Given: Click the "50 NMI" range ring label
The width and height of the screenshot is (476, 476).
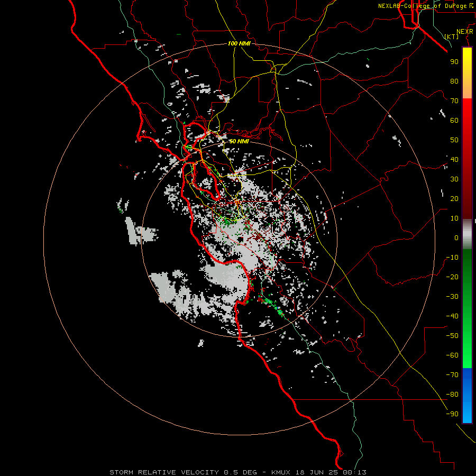Looking at the screenshot, I should (x=239, y=141).
